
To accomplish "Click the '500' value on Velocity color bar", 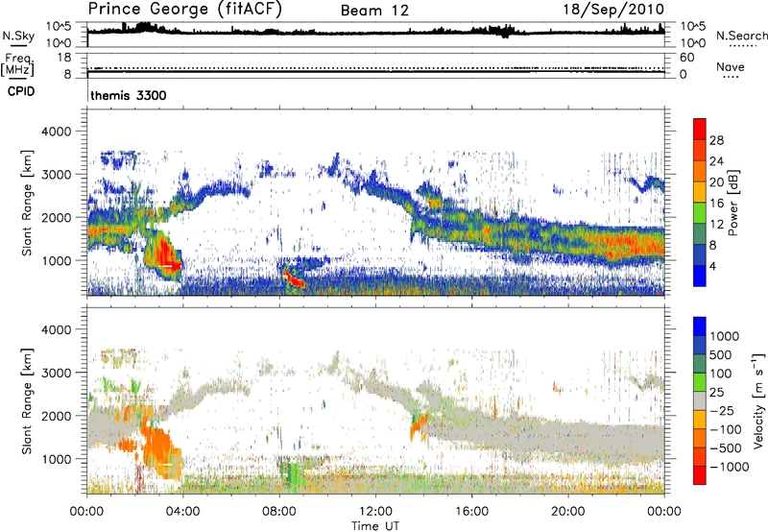I will tap(721, 355).
